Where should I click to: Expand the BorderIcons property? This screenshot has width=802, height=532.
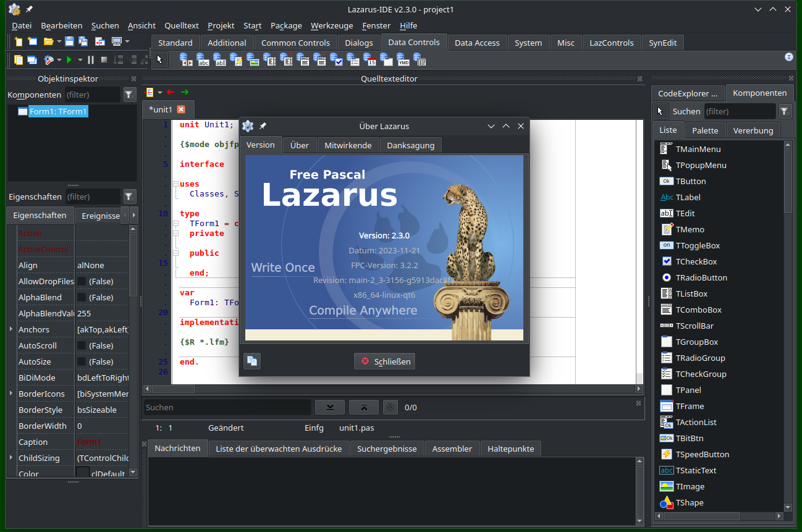pos(11,394)
